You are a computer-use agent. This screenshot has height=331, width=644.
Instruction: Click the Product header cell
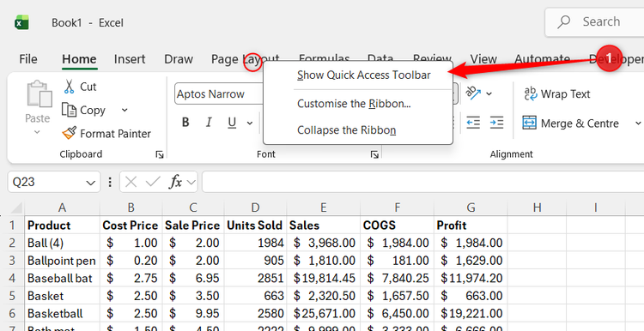(62, 226)
